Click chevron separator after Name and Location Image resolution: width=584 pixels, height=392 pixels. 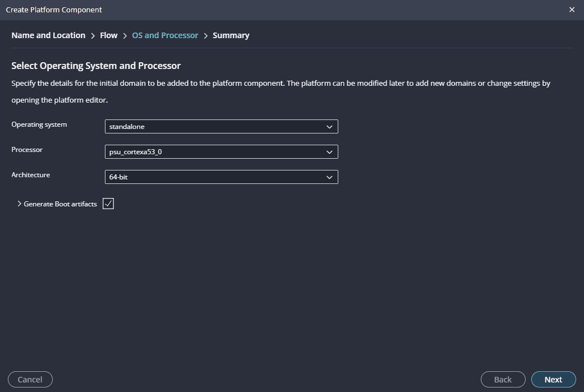(x=93, y=36)
